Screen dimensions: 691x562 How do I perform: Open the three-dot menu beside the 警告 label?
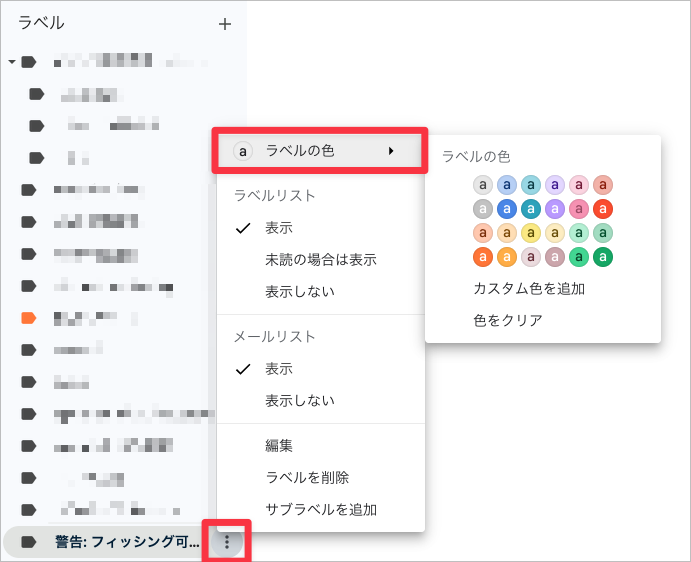(x=227, y=542)
